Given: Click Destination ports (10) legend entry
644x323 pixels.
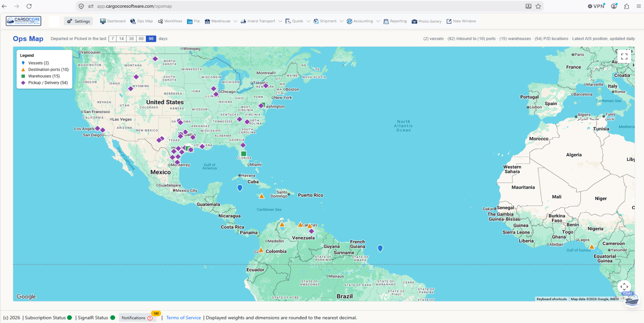Looking at the screenshot, I should [x=45, y=70].
